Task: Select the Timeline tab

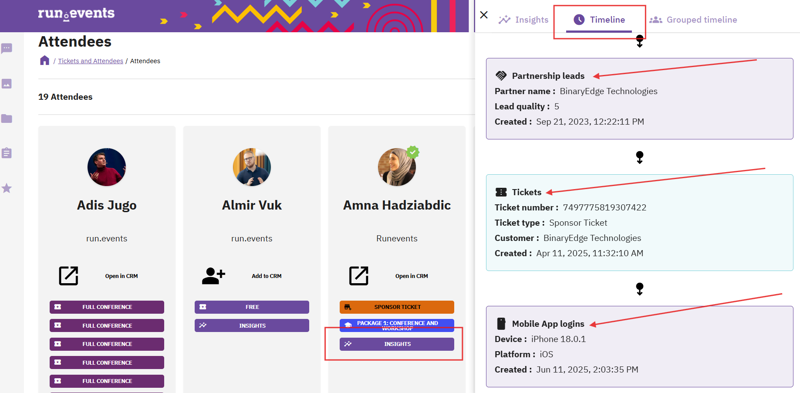Action: [599, 20]
